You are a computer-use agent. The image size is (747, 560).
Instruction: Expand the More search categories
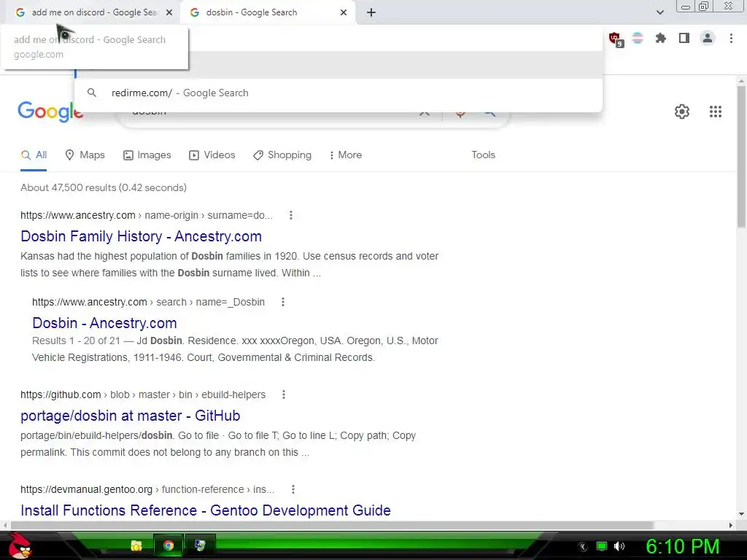click(345, 155)
